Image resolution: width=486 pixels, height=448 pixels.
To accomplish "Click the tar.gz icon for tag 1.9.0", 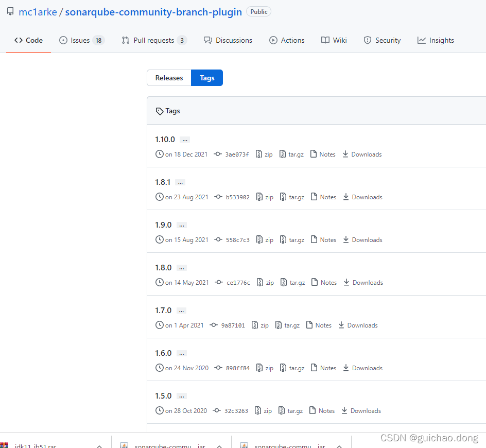I will tap(283, 239).
